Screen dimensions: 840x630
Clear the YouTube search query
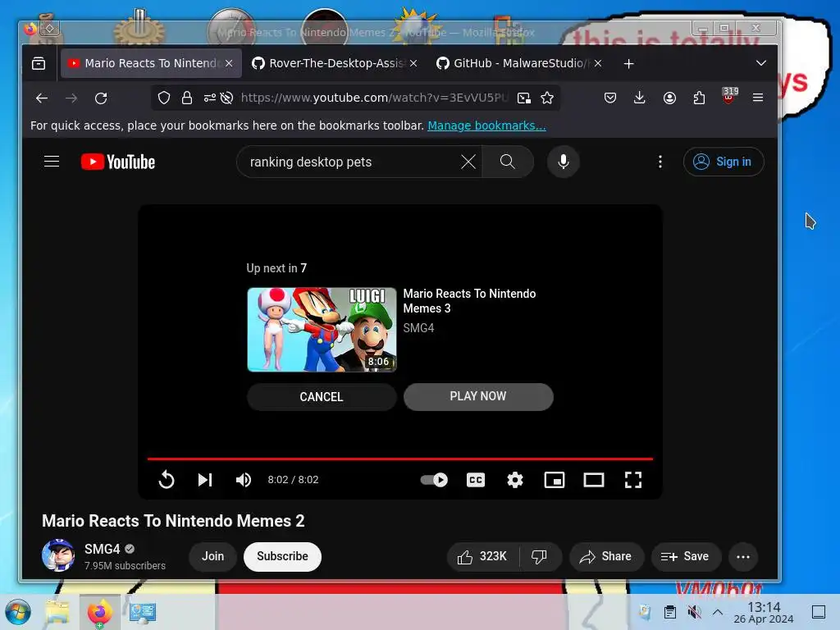(468, 162)
